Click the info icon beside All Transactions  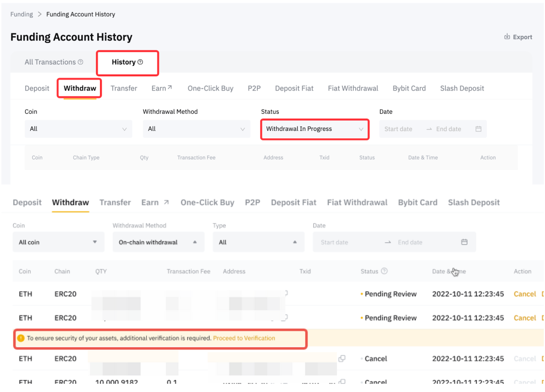click(81, 62)
